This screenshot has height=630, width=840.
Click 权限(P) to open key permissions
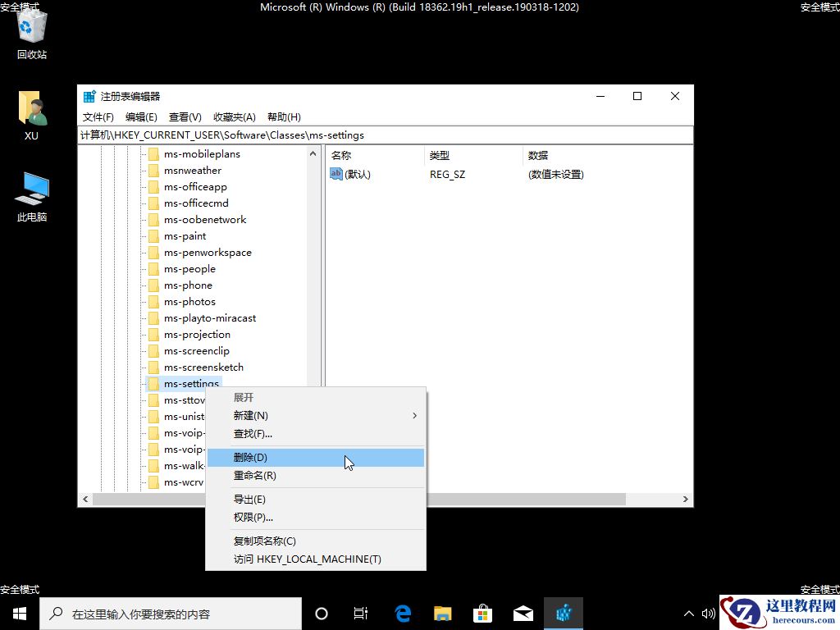point(253,517)
